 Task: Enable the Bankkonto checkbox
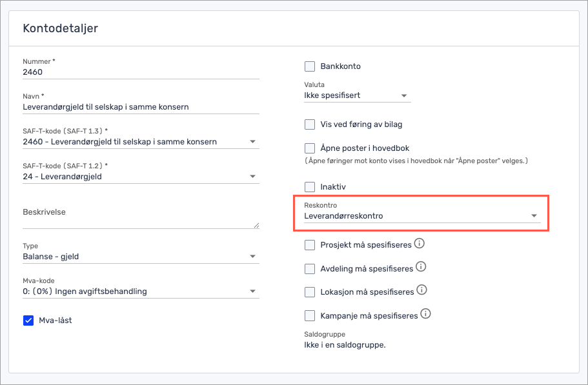310,66
